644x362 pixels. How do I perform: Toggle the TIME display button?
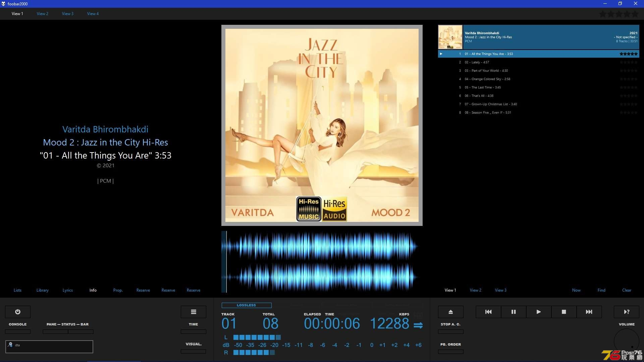tap(194, 331)
